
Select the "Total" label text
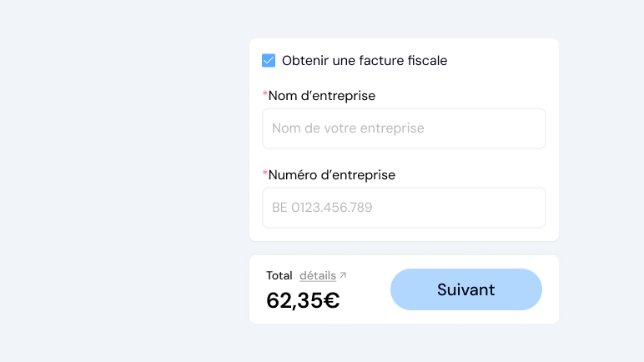[x=279, y=275]
